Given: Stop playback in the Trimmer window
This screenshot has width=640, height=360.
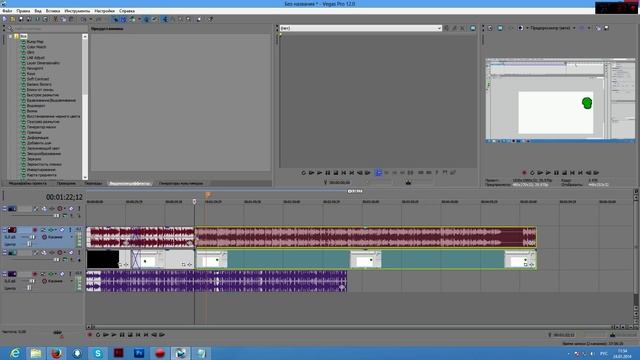Looking at the screenshot, I should (x=336, y=173).
